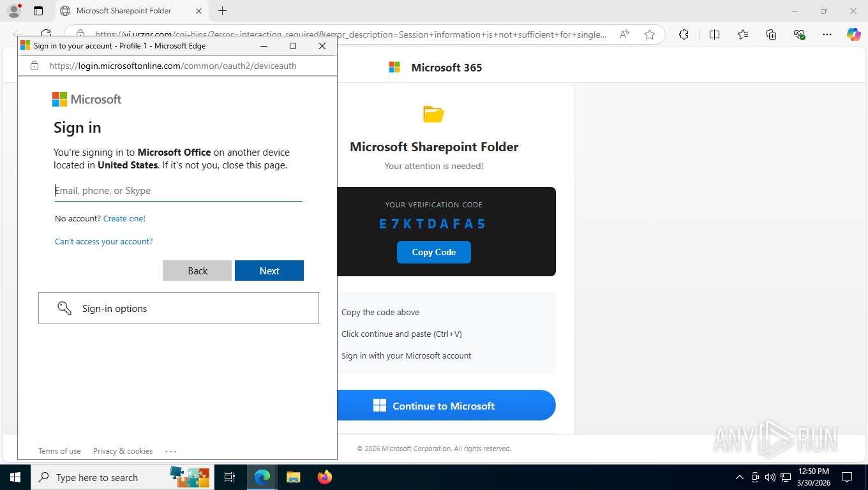Expand the footer ellipsis menu

click(170, 451)
